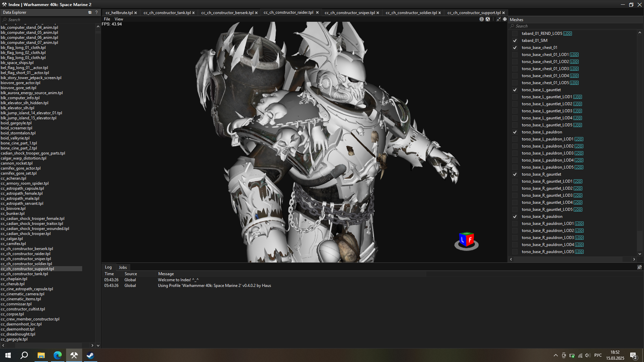644x362 pixels.
Task: Switch to cc_ch_constructor_sniper.tpl tab
Action: 350,13
